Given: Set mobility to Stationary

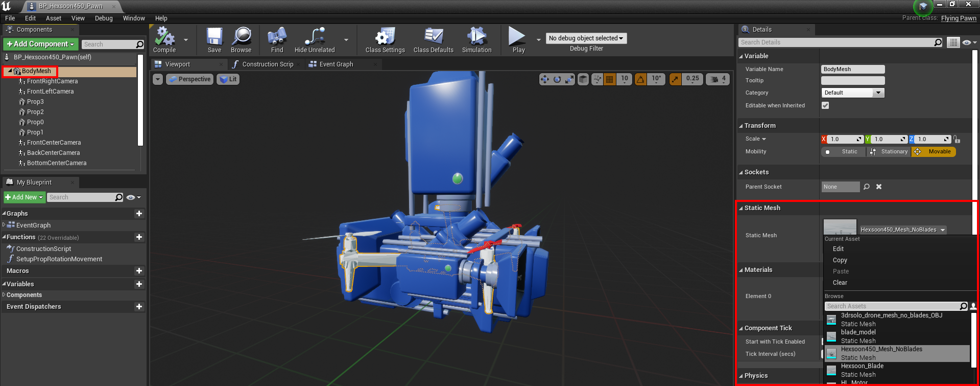Looking at the screenshot, I should [888, 152].
